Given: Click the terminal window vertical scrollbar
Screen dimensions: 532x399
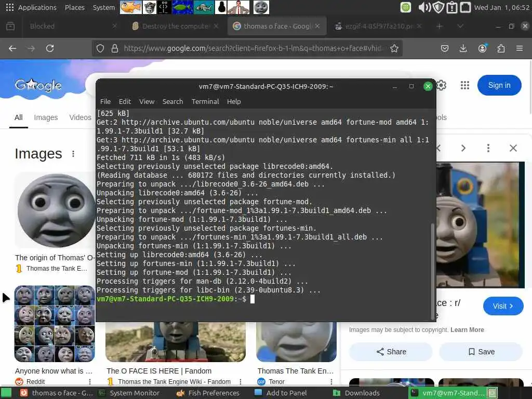Looking at the screenshot, I should [433, 271].
